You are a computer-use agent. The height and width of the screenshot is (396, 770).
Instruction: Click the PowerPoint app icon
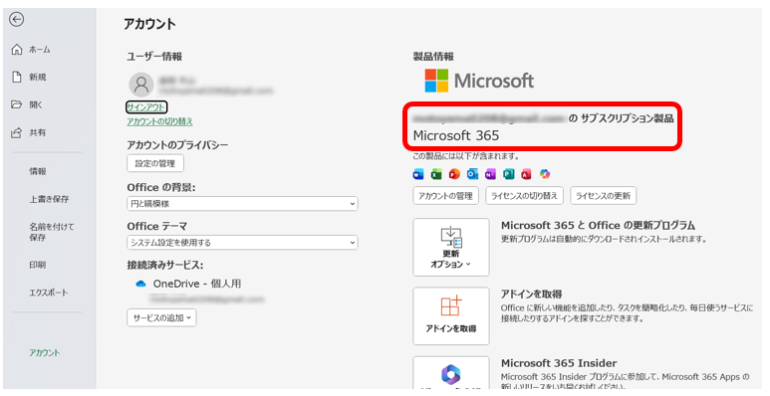[454, 174]
